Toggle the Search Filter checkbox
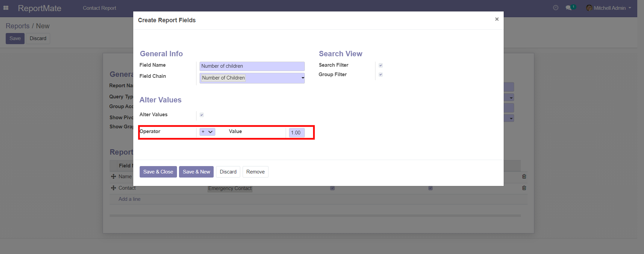The height and width of the screenshot is (254, 644). 381,65
